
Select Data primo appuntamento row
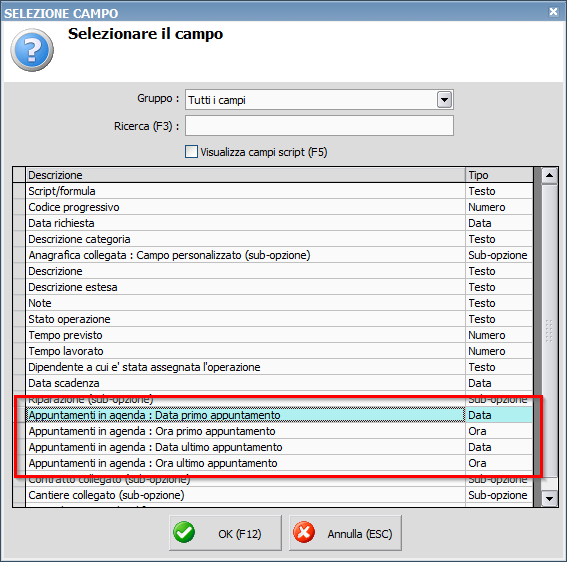point(279,415)
